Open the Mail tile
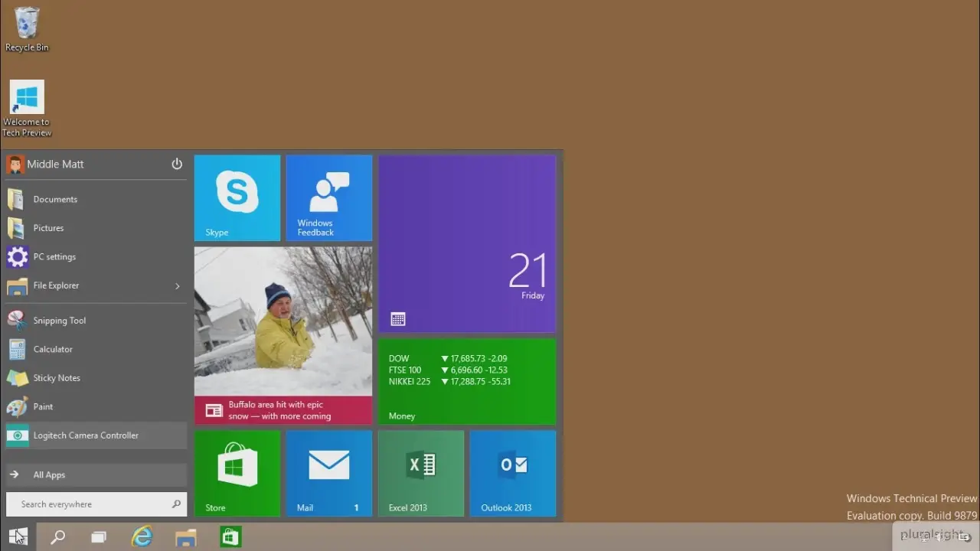Image resolution: width=980 pixels, height=551 pixels. pos(329,474)
